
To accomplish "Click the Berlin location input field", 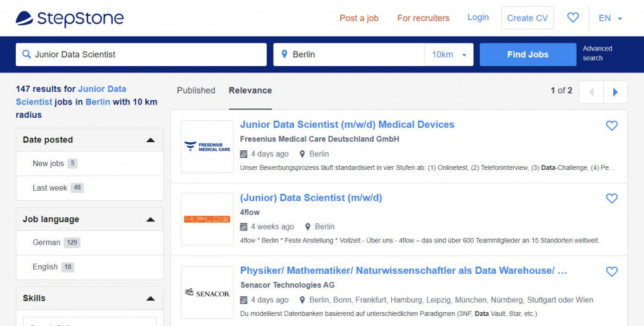I will pyautogui.click(x=355, y=55).
